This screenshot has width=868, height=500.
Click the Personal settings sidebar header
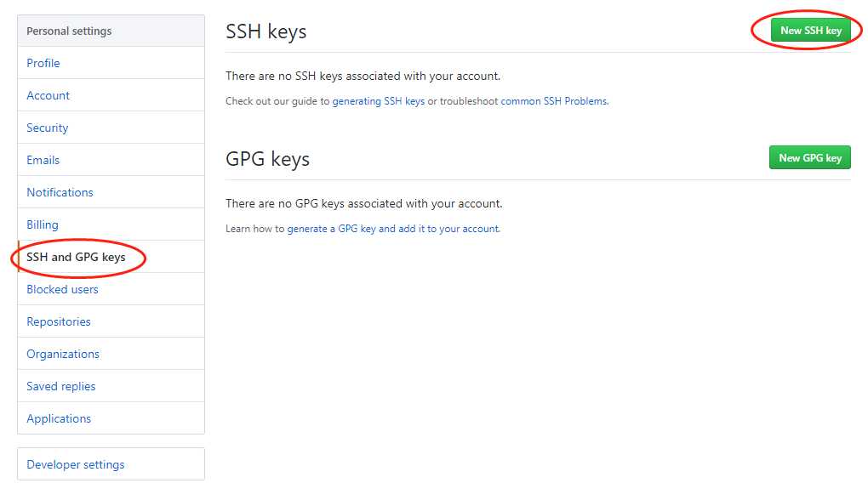[x=69, y=31]
